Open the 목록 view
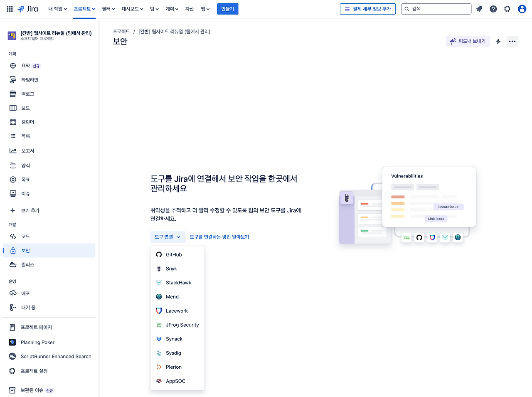Screen dimensions: 532x397 (49, 136)
